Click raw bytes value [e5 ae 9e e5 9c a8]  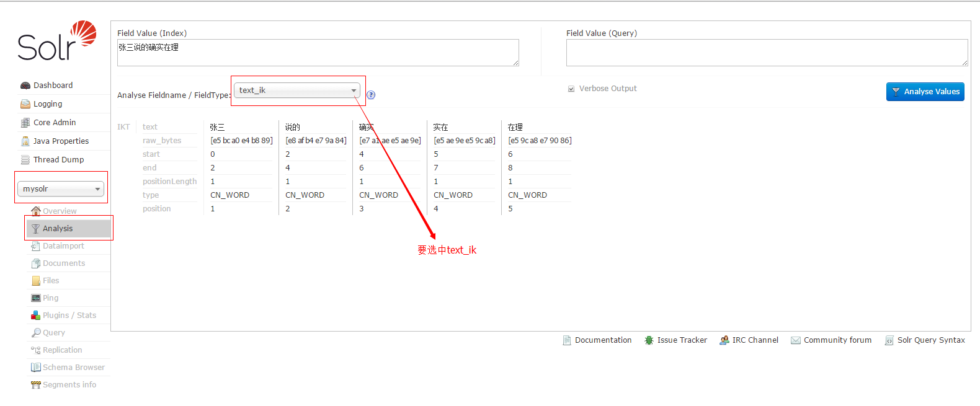click(x=465, y=141)
